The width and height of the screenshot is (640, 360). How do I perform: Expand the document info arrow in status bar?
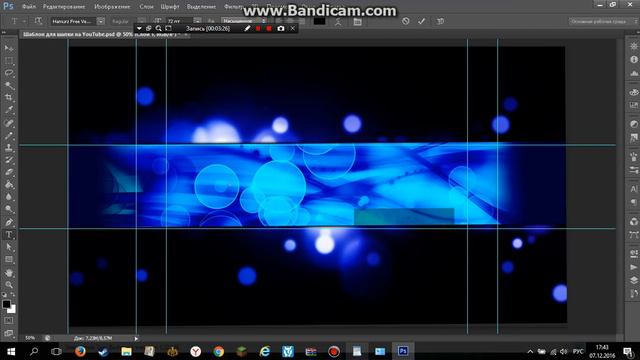[x=136, y=338]
